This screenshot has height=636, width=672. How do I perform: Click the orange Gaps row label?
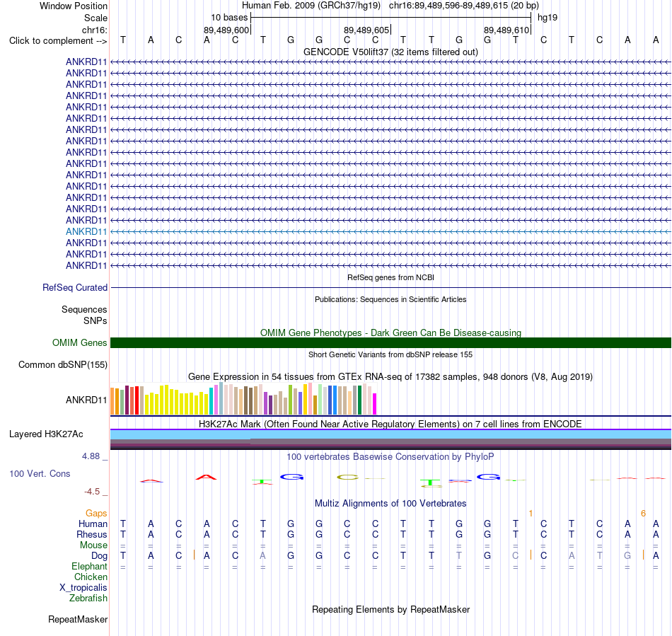96,514
